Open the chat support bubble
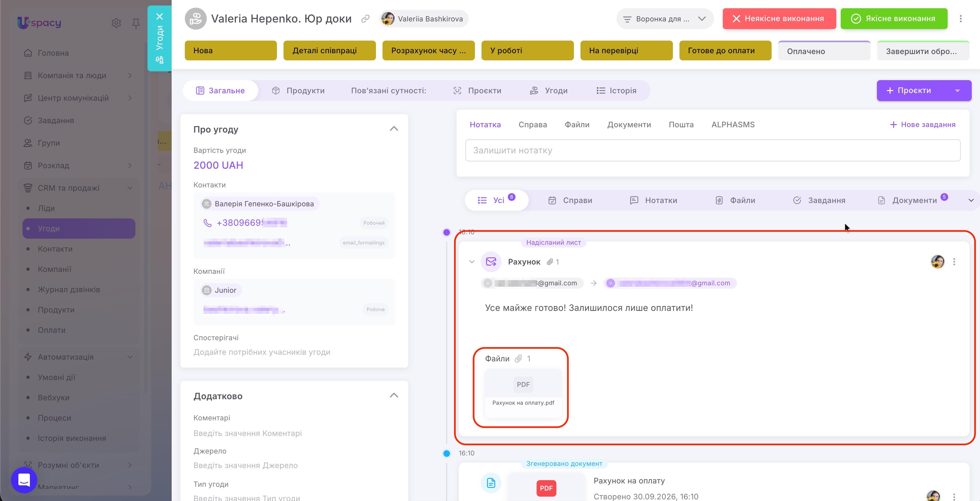This screenshot has height=501, width=980. pos(24,480)
